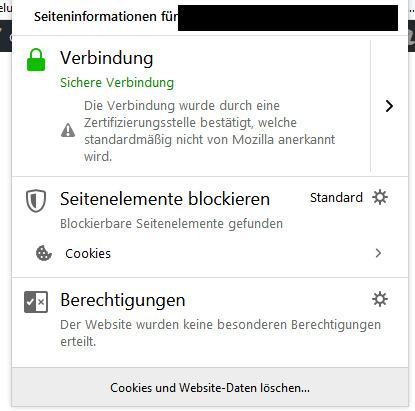415x411 pixels.
Task: Expand connection details arrow
Action: [x=389, y=106]
